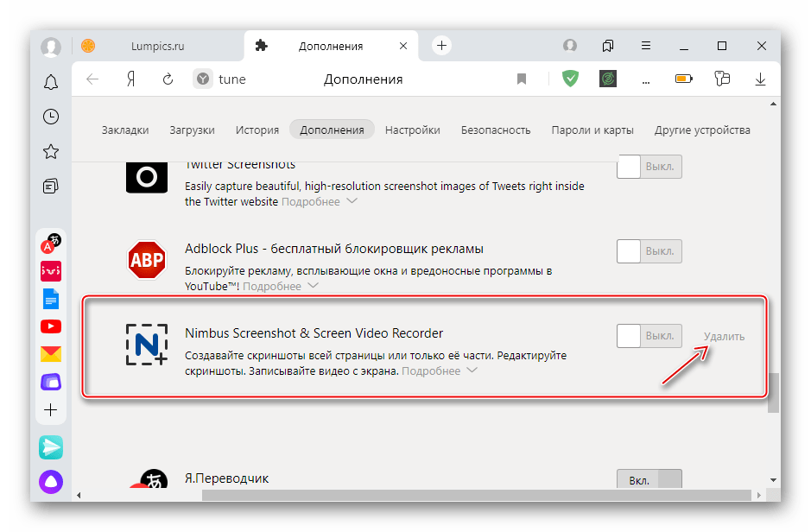Open the Yandex Mail sidebar icon
Screen dimensions: 811x532
pyautogui.click(x=51, y=354)
